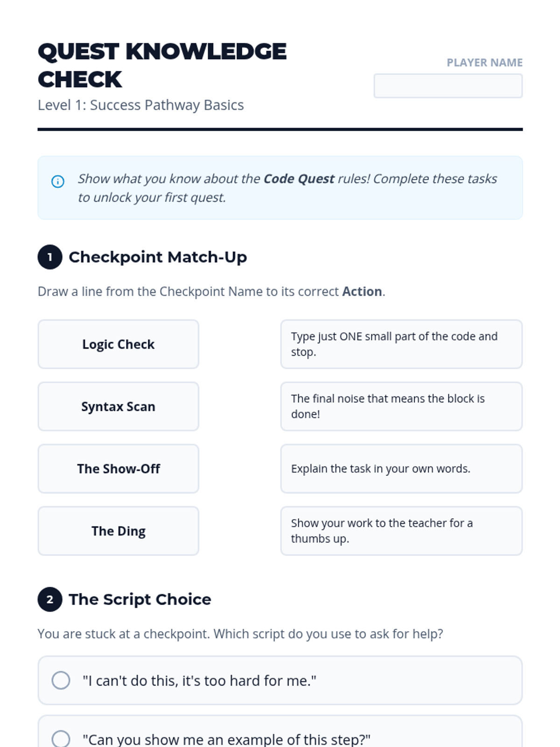The height and width of the screenshot is (747, 560).
Task: Click the Syntax Scan card
Action: coord(118,406)
